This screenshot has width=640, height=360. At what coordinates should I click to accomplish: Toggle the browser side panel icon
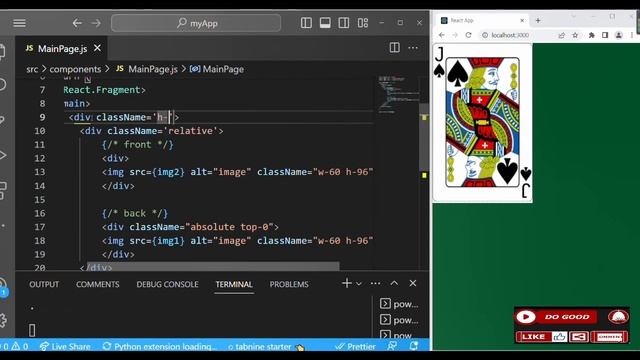tap(605, 35)
